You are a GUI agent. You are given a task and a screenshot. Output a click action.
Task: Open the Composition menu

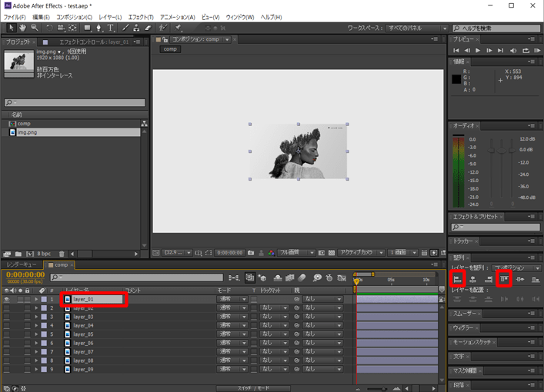tap(74, 17)
